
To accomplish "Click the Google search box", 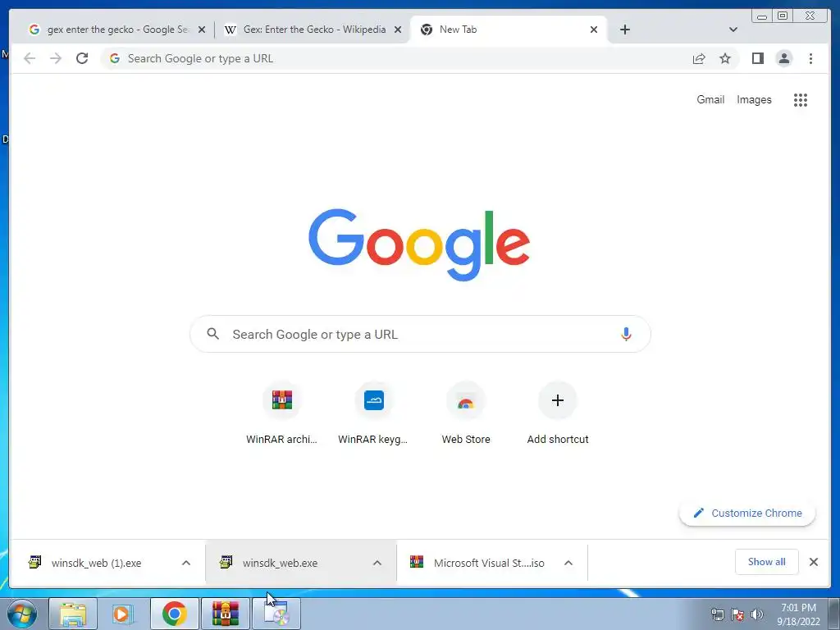I will tap(420, 334).
